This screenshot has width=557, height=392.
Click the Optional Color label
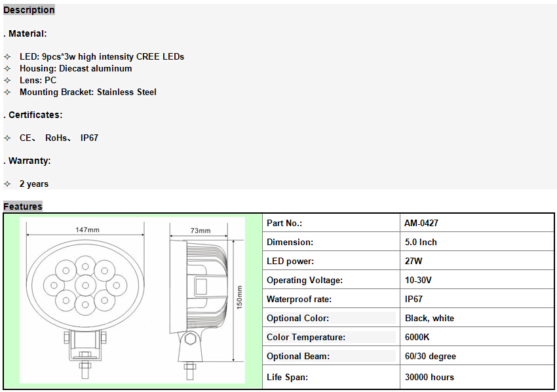(x=298, y=319)
